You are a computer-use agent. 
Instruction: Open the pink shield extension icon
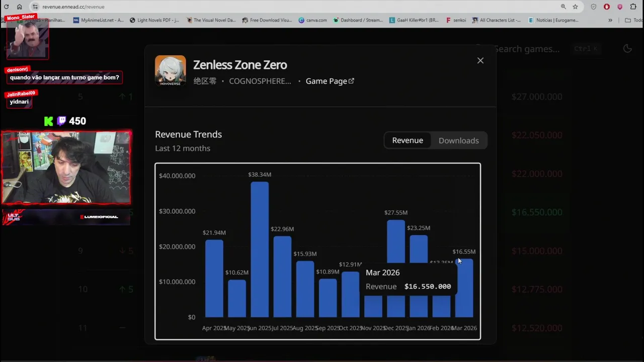620,7
